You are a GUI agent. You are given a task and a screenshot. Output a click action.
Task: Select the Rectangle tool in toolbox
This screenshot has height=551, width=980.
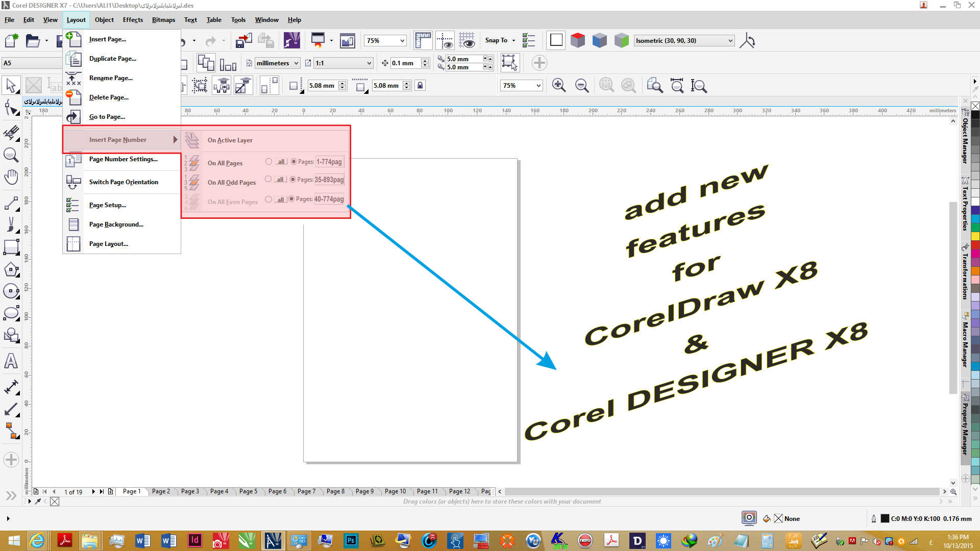[x=11, y=247]
